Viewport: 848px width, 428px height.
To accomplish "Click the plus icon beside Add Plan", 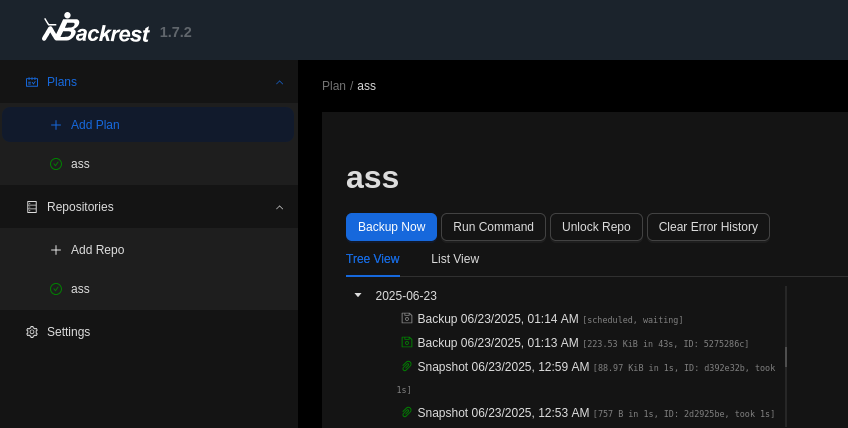I will click(56, 125).
